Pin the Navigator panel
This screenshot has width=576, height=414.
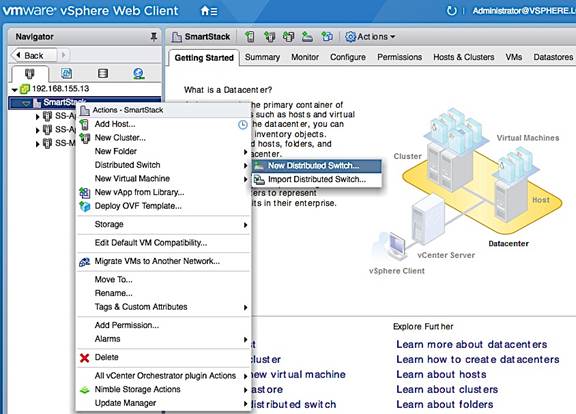click(x=154, y=36)
